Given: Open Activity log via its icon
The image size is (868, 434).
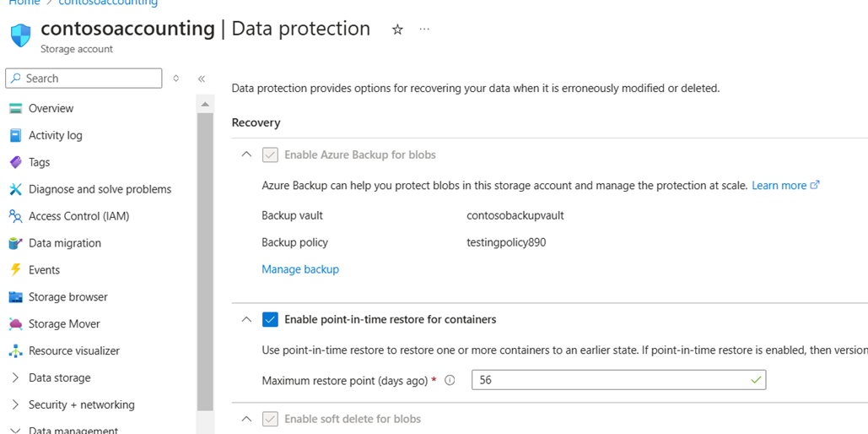Looking at the screenshot, I should click(x=15, y=135).
